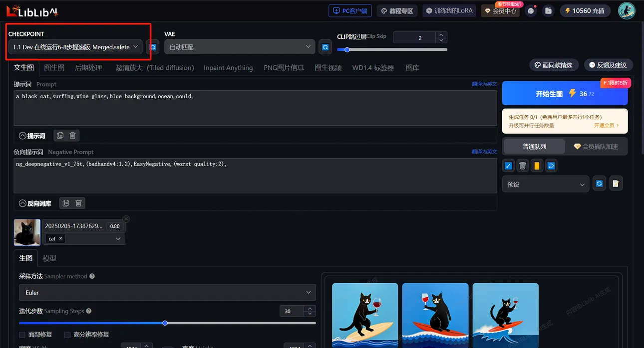Open the 会员中心 membership center
The width and height of the screenshot is (644, 348).
500,10
